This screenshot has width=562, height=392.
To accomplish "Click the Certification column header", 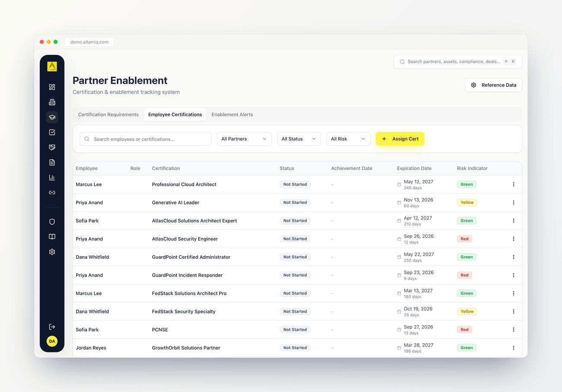I will click(x=166, y=169).
